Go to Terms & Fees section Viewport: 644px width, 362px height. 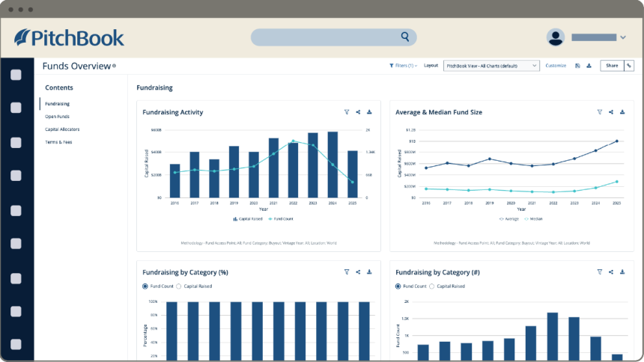point(58,142)
